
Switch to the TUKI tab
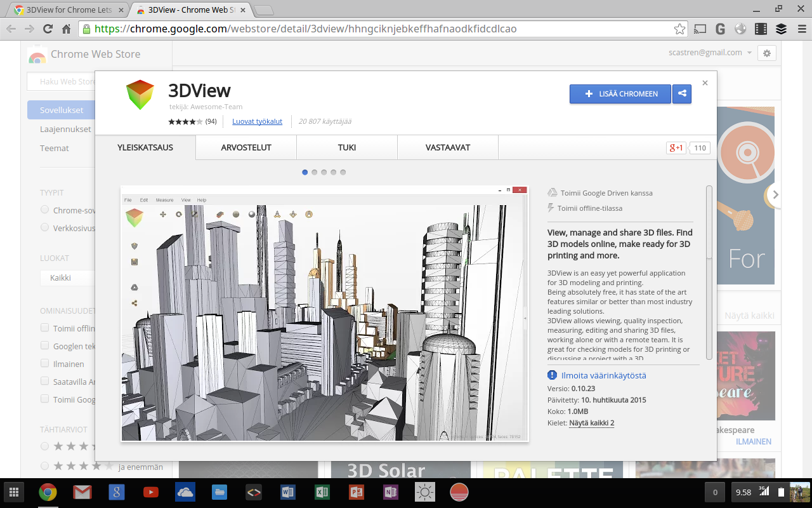tap(347, 147)
